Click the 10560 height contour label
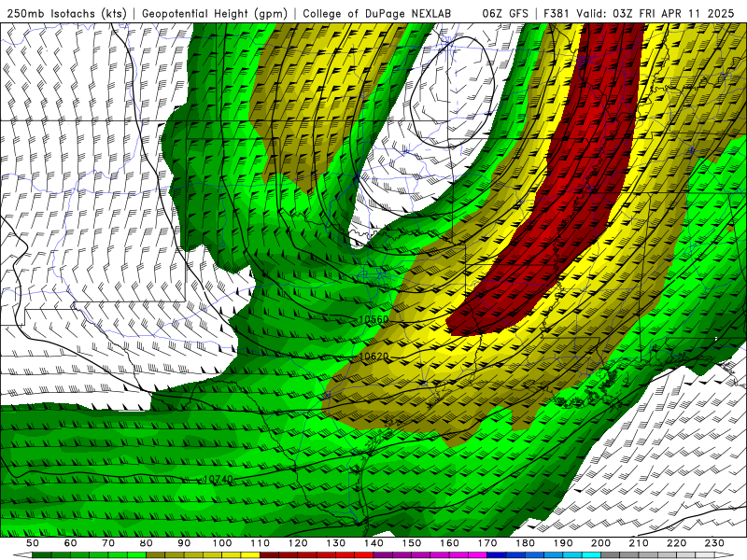 coord(373,319)
